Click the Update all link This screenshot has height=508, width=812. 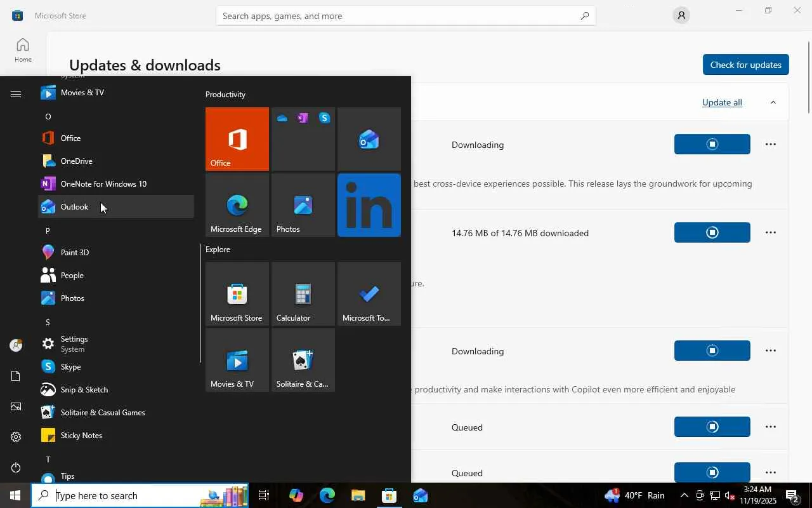point(722,102)
